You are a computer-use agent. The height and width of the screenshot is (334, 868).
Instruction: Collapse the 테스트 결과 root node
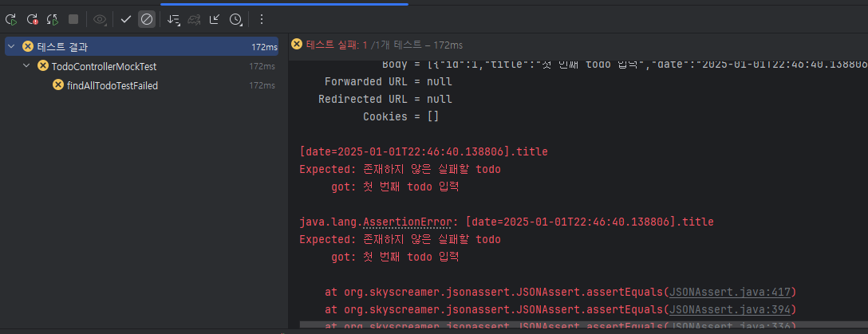[x=12, y=46]
